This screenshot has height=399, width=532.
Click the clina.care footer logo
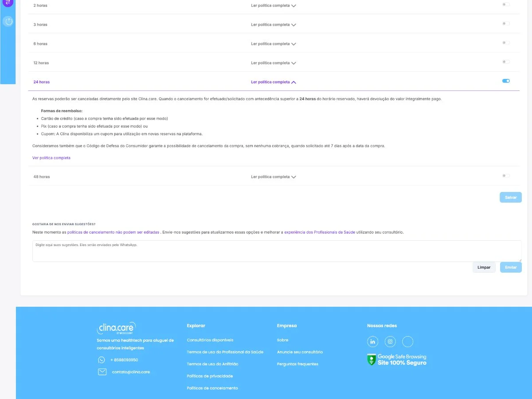tap(116, 328)
